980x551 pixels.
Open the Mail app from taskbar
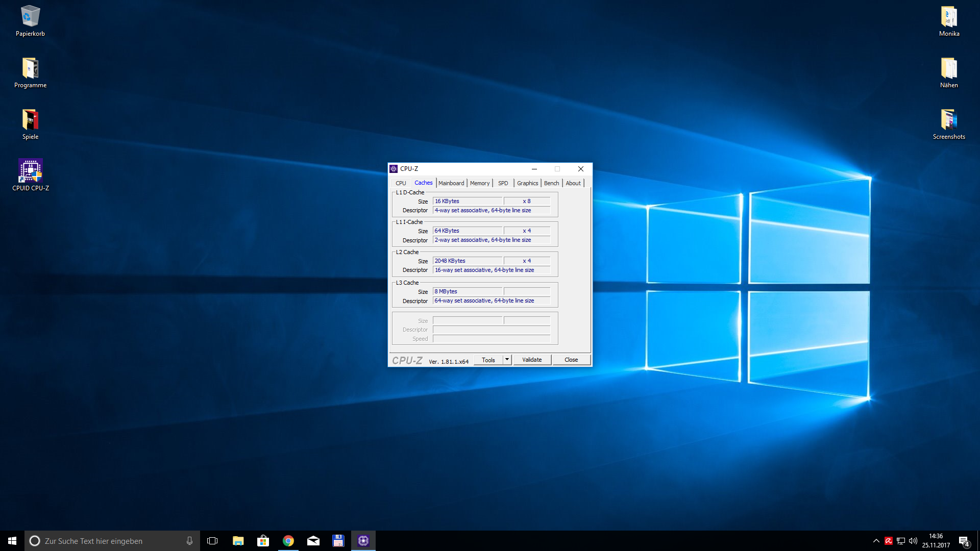(x=313, y=541)
